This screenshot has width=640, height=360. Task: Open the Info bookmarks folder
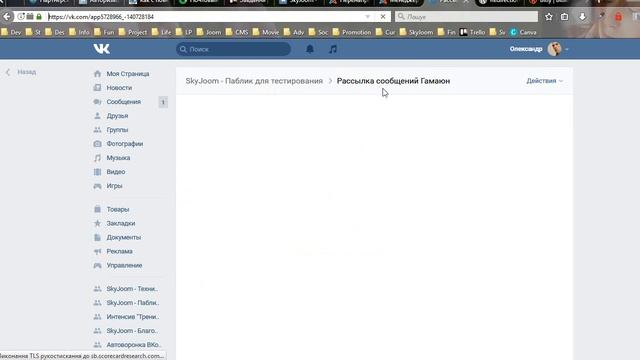point(80,32)
